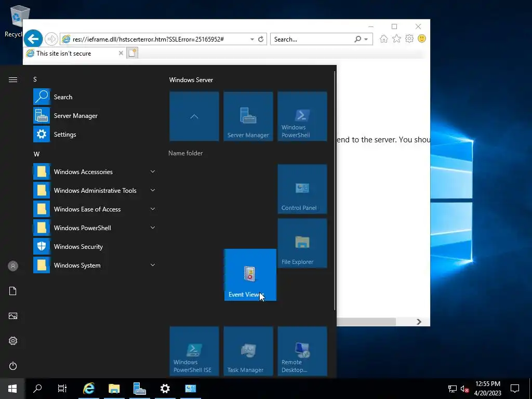Open the user account icon in Start

[x=13, y=266]
